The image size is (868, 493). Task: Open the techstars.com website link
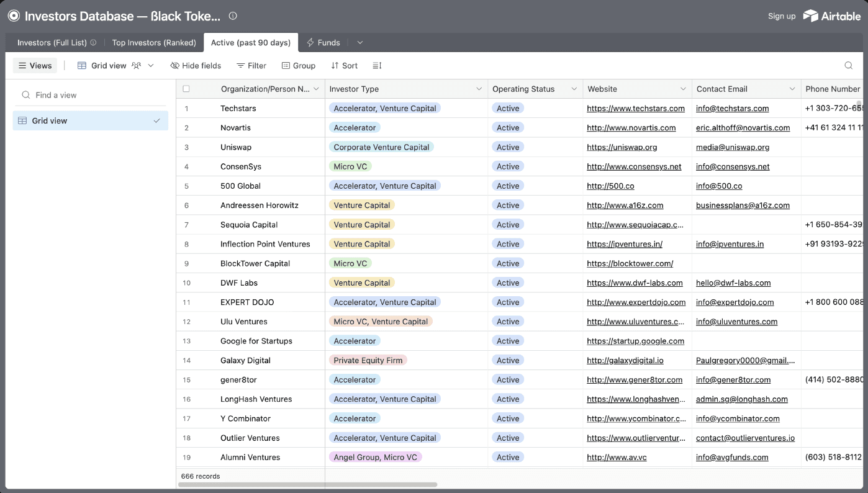[636, 108]
